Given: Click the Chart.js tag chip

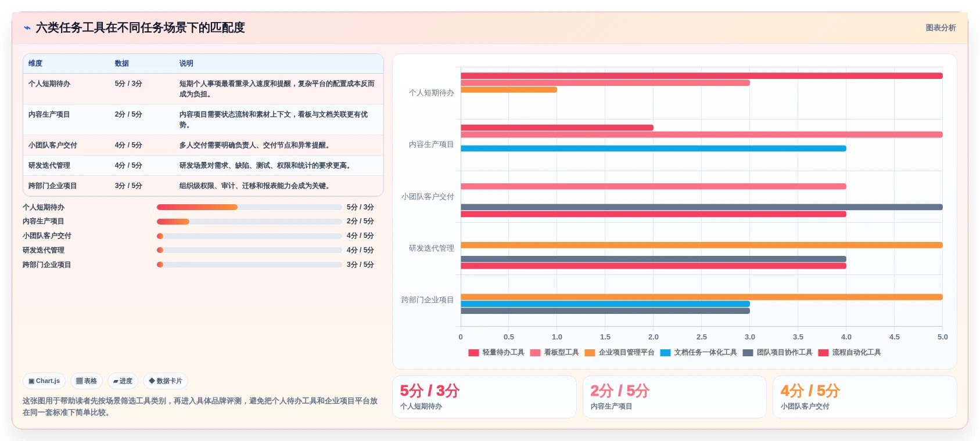Looking at the screenshot, I should (44, 381).
